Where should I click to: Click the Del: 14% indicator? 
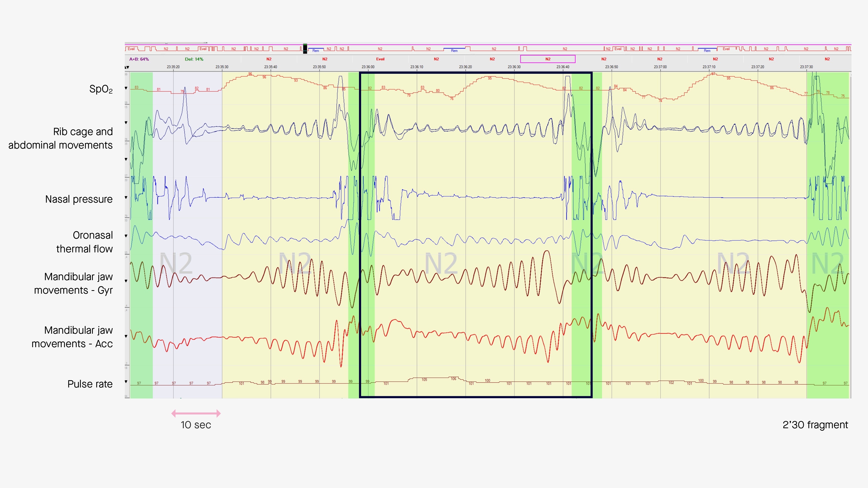(194, 59)
